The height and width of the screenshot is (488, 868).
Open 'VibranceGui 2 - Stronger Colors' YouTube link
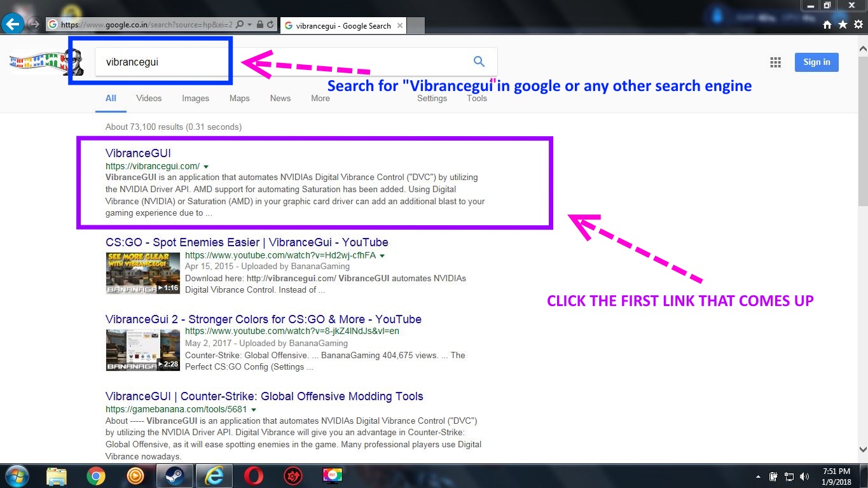263,319
